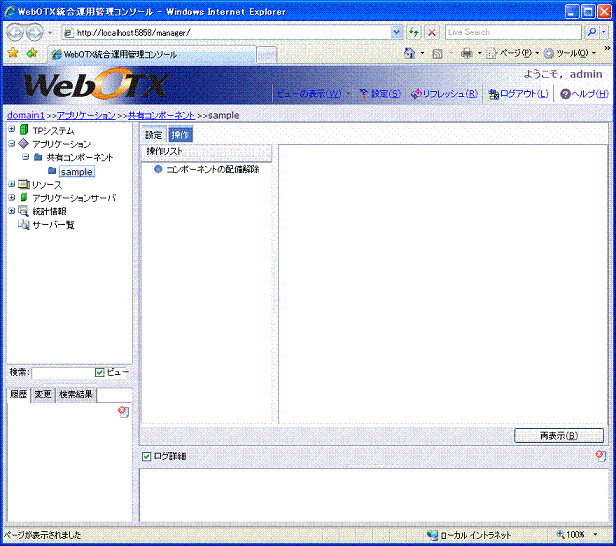This screenshot has height=546, width=616.
Task: Click the サーバ一覧 icon in tree
Action: [x=23, y=225]
